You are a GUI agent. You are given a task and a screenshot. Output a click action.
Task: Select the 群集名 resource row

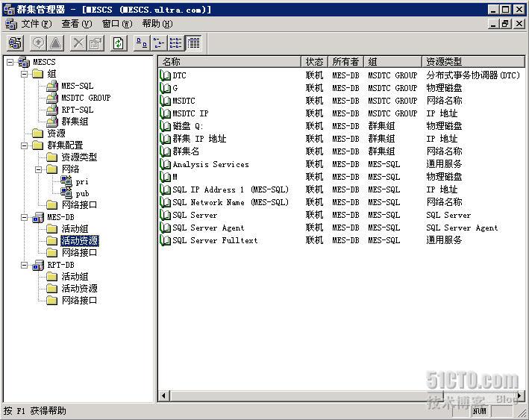pyautogui.click(x=341, y=151)
